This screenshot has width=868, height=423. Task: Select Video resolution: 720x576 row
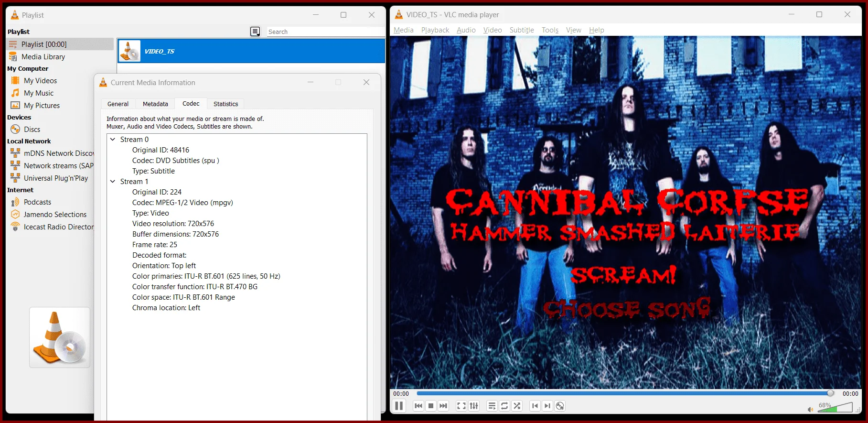173,224
